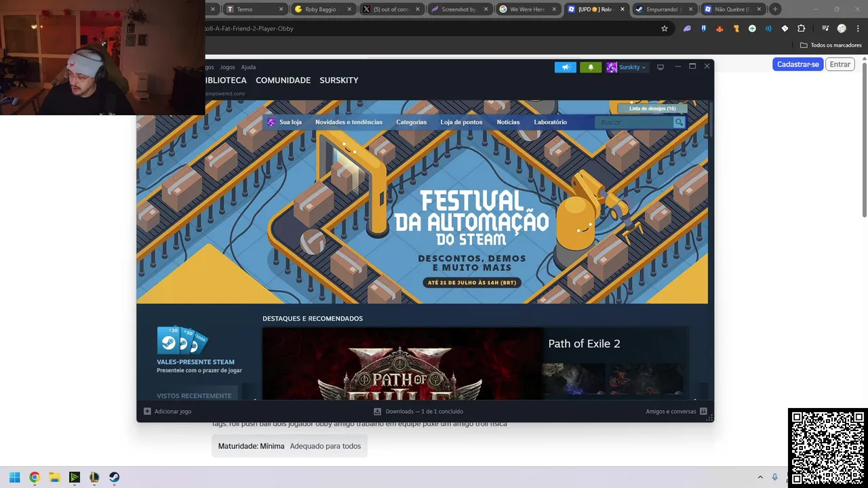Go to Loja de pontos
The image size is (868, 488).
click(x=461, y=122)
